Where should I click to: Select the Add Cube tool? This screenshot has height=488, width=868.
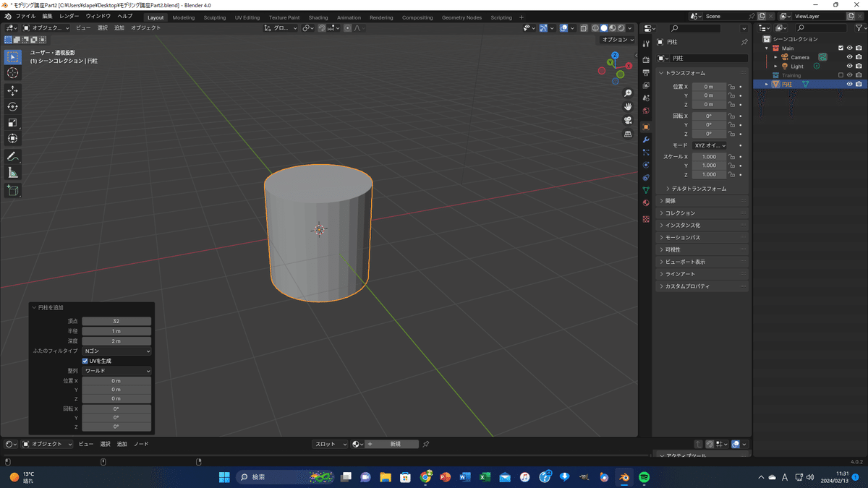click(13, 191)
